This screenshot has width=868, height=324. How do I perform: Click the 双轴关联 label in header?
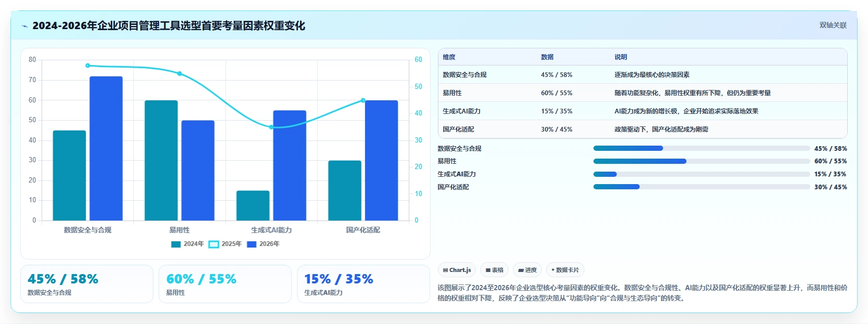833,25
